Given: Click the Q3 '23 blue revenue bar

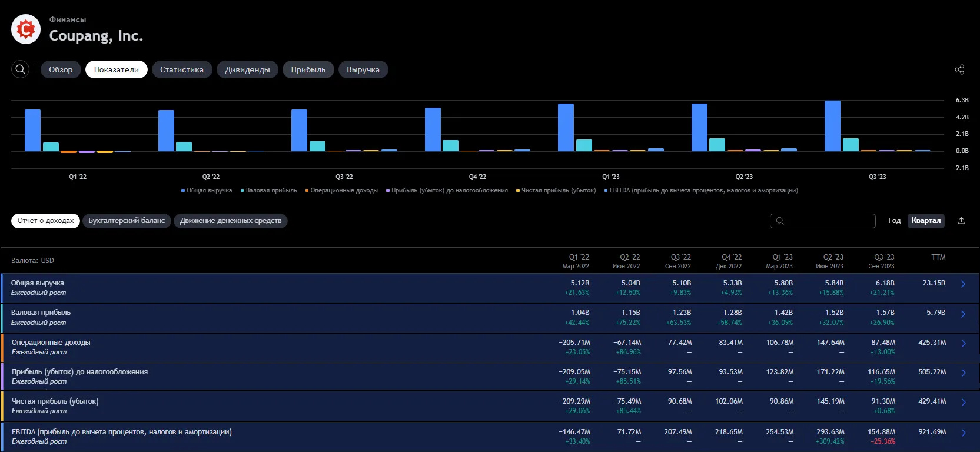Looking at the screenshot, I should tap(832, 126).
